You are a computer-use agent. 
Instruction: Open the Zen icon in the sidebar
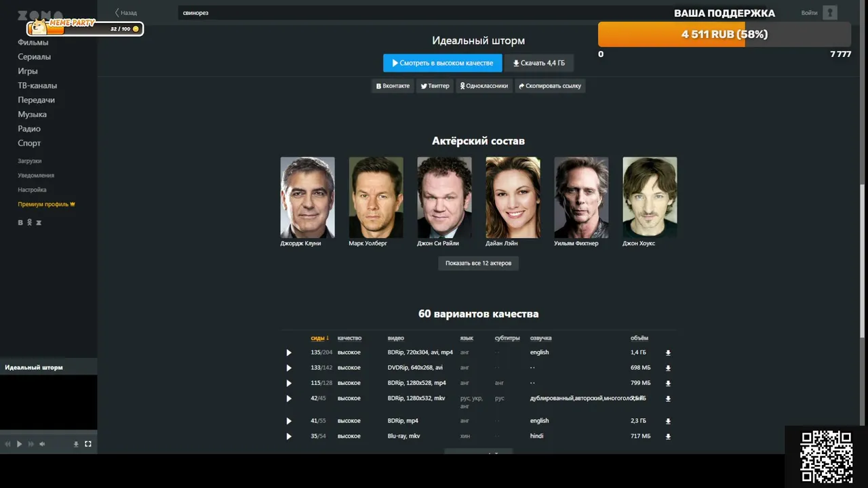point(39,222)
